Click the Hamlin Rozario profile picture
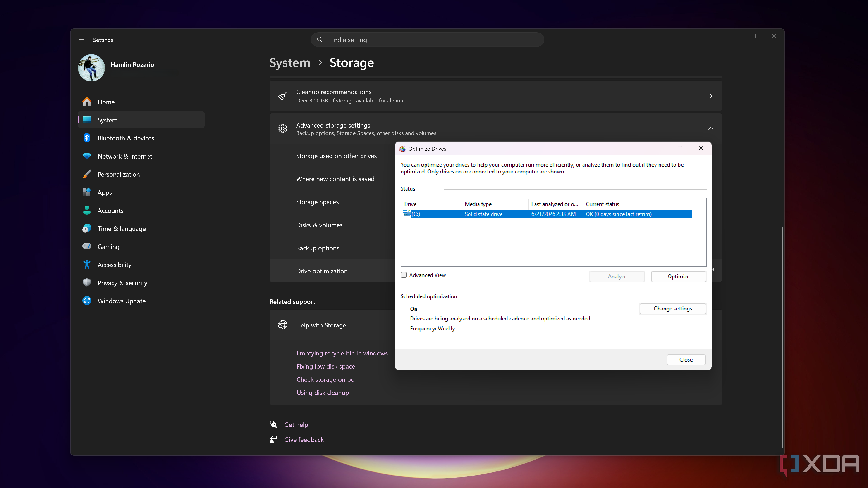Screen dimensions: 868x488 tap(91, 68)
